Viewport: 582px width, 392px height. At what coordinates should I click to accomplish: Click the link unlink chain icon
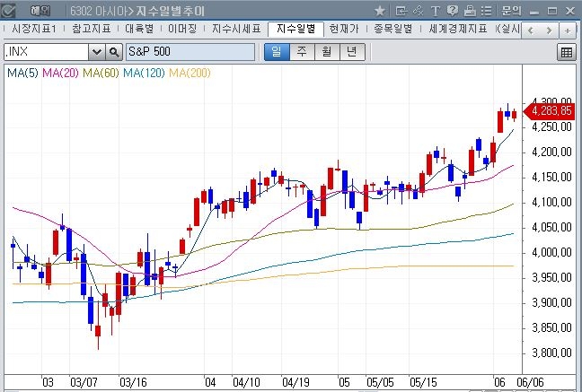418,11
